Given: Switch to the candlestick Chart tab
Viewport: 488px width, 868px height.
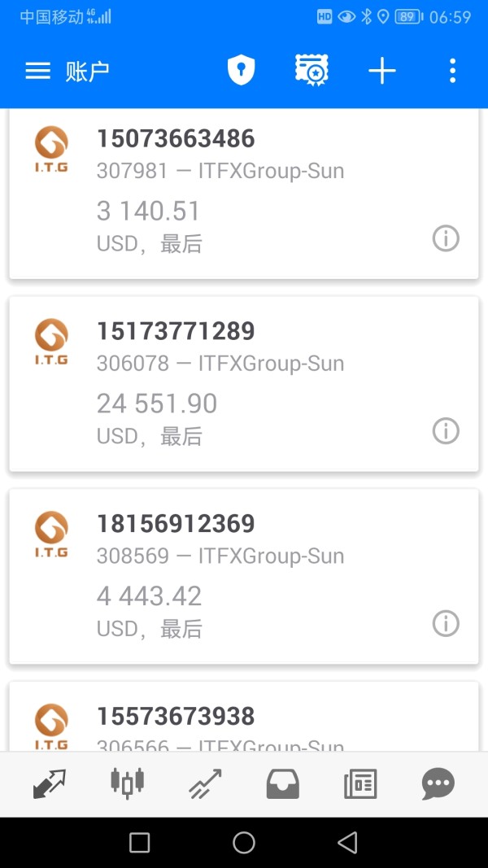Looking at the screenshot, I should coord(127,784).
